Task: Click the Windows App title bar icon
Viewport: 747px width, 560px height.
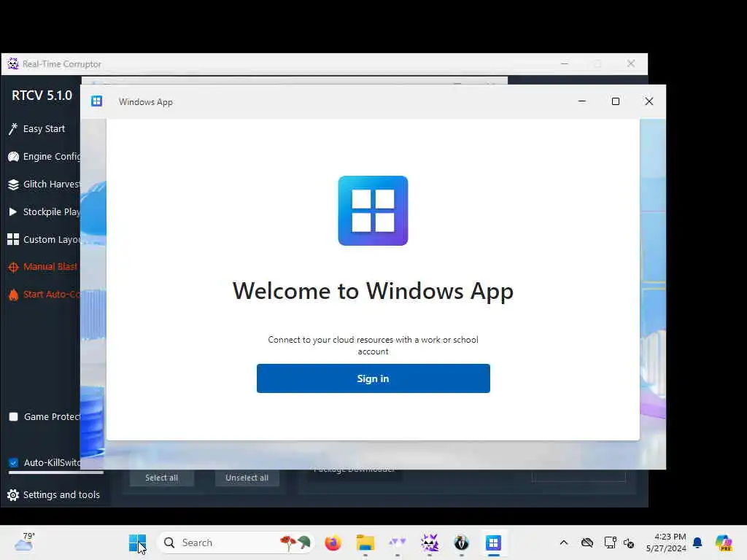Action: (x=97, y=101)
